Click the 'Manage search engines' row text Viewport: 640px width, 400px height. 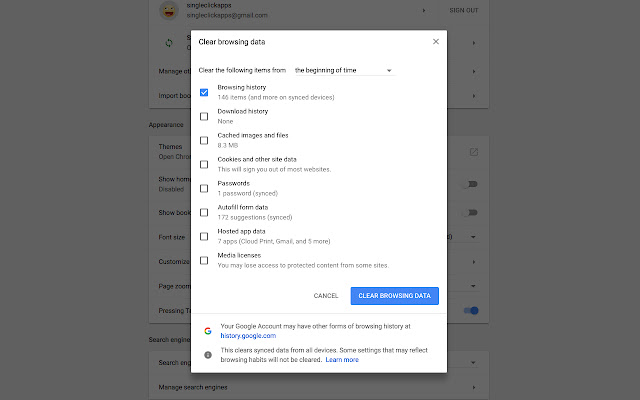pyautogui.click(x=193, y=387)
